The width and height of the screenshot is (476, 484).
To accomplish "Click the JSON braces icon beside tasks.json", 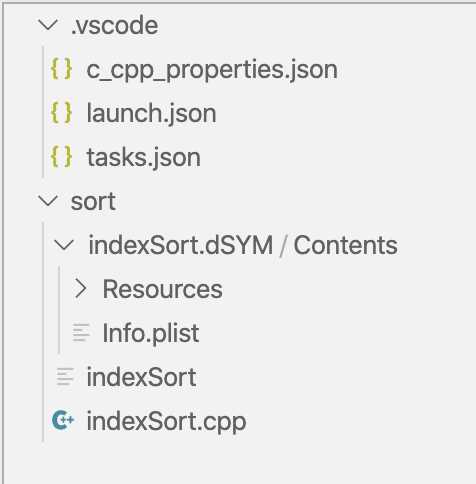I will (61, 157).
